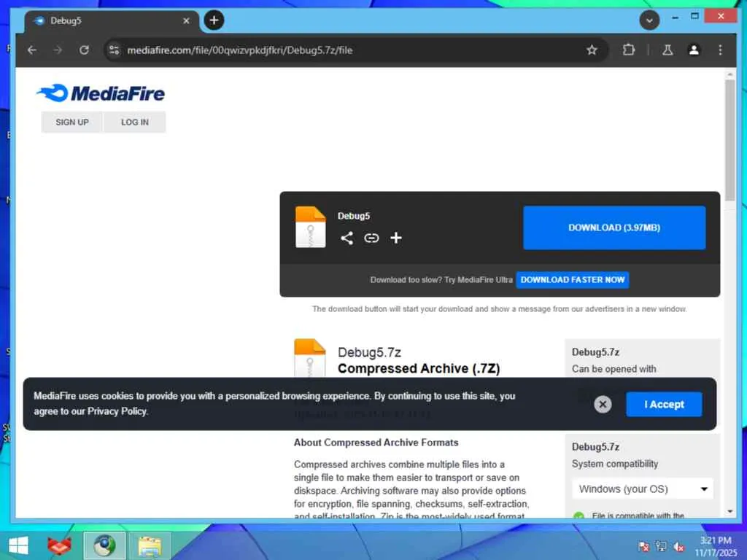
Task: Click the MediaFire logo
Action: (x=101, y=93)
